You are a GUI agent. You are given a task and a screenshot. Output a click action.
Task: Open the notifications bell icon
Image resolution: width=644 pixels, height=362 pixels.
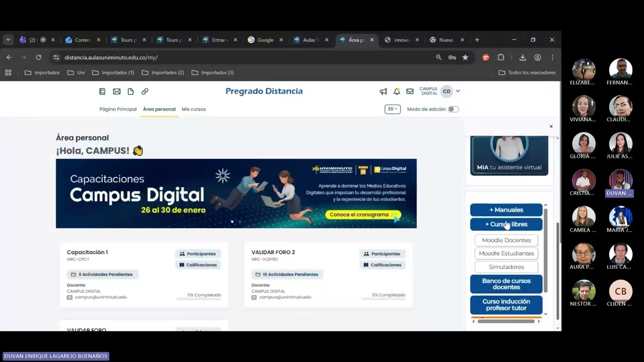point(397,92)
